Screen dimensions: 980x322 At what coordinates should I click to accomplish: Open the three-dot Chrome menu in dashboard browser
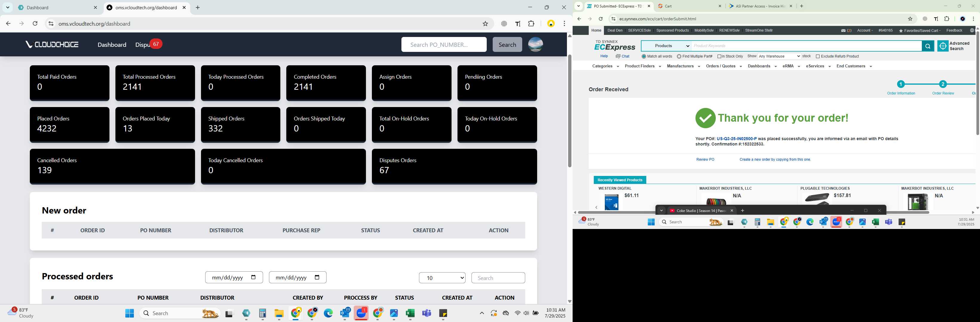(x=564, y=24)
